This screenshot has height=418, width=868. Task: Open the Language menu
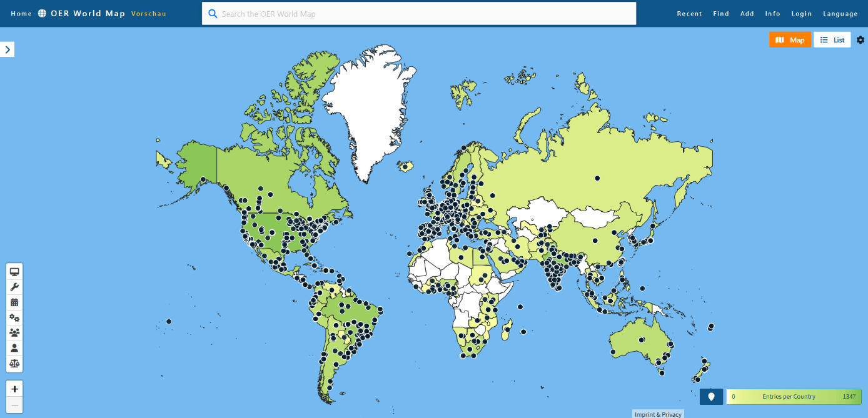840,13
